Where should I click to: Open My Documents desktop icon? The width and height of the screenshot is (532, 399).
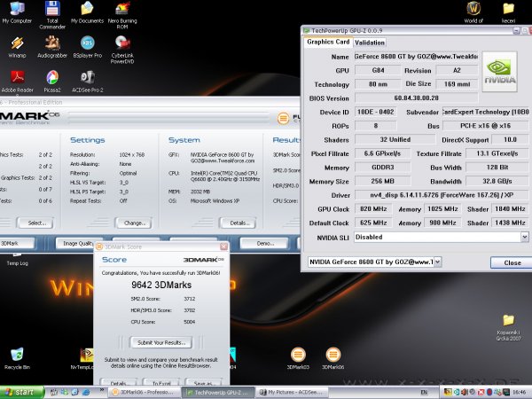pyautogui.click(x=87, y=12)
